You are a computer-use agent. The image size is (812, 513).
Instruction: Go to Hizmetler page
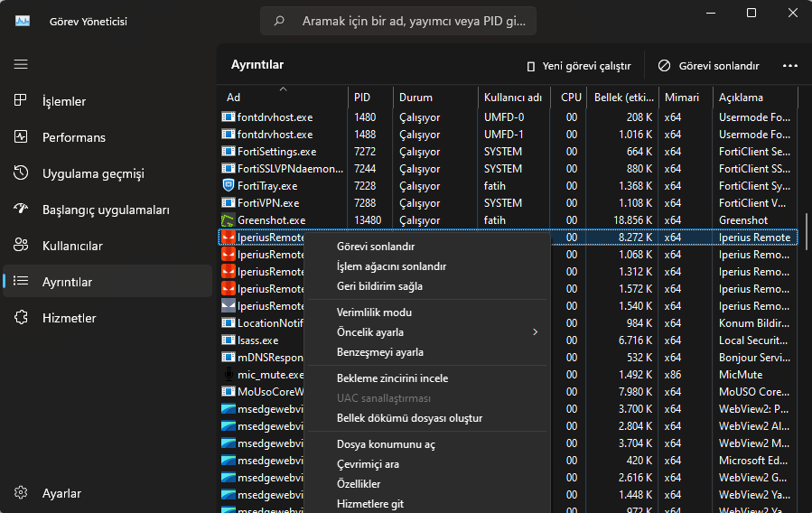tap(107, 317)
